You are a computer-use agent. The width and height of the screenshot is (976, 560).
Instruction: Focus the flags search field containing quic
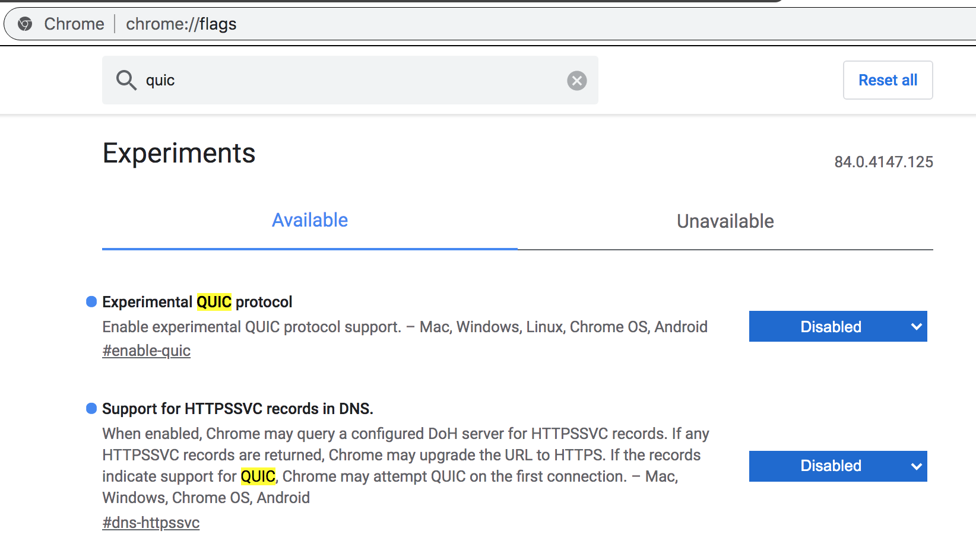pos(350,80)
